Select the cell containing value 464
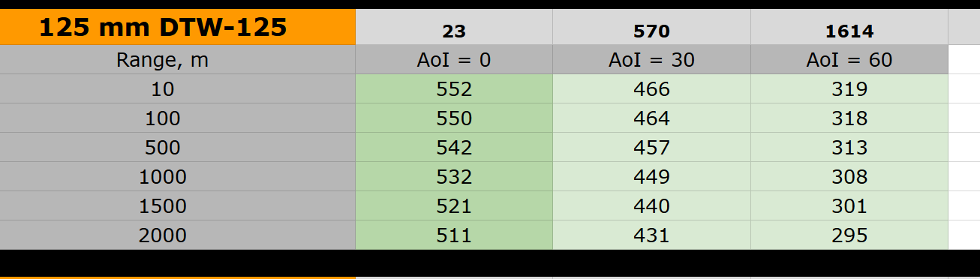This screenshot has width=980, height=279. click(x=651, y=118)
